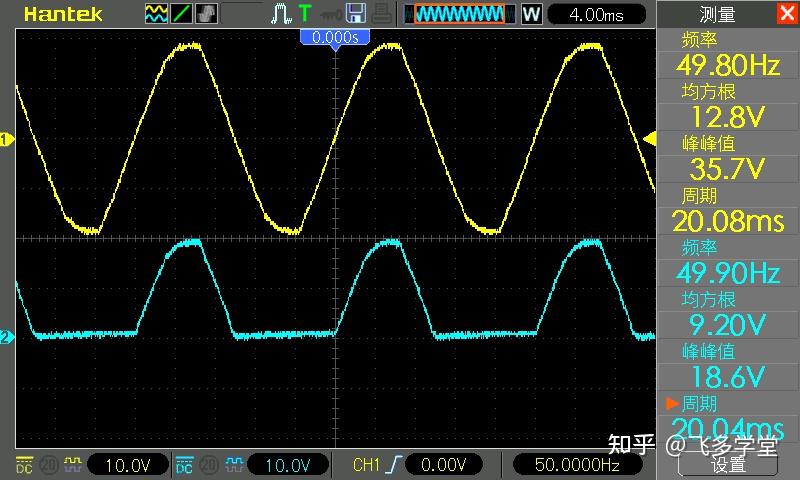
Task: Open CH1 10.0V vertical scale setting
Action: 128,465
